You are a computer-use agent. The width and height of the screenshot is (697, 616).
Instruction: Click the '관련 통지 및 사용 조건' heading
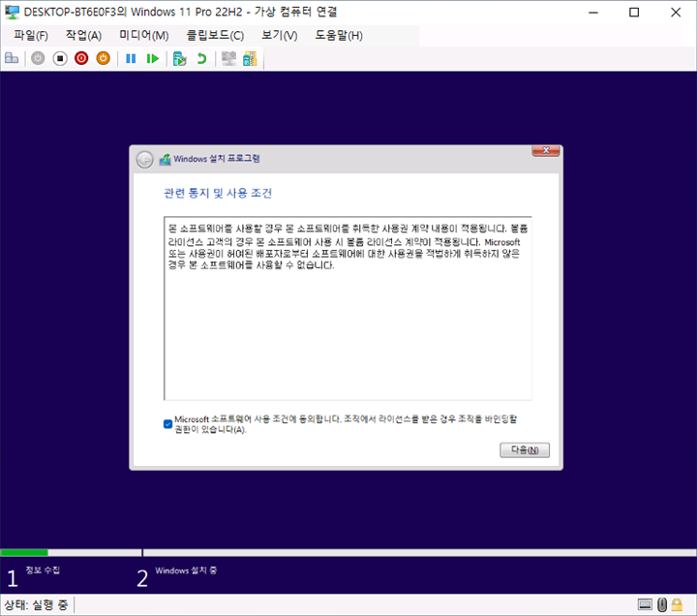[218, 193]
